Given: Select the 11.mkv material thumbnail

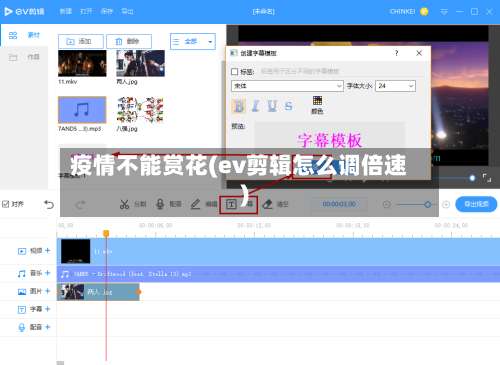Looking at the screenshot, I should [x=82, y=63].
